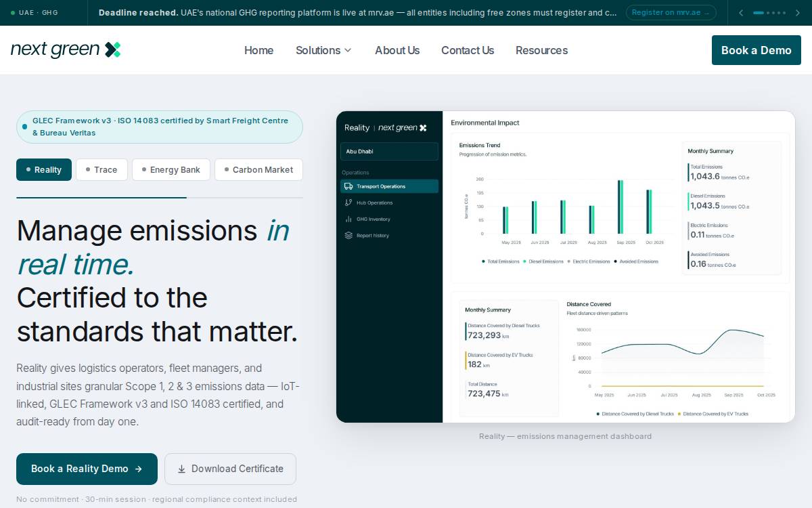Click Distance Covered by Diesel Trucks legend
This screenshot has height=508, width=812.
click(x=635, y=413)
